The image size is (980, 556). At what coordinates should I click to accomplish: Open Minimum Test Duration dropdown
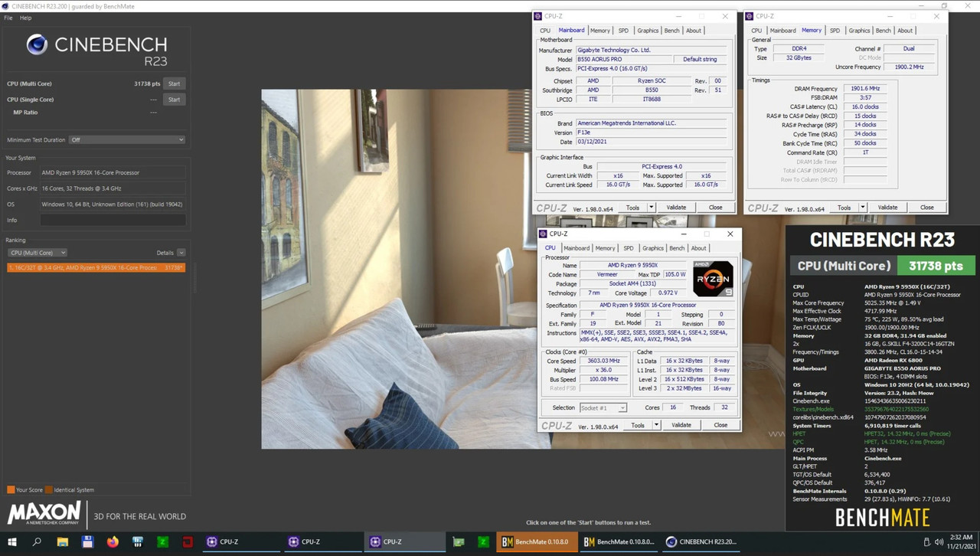(127, 140)
